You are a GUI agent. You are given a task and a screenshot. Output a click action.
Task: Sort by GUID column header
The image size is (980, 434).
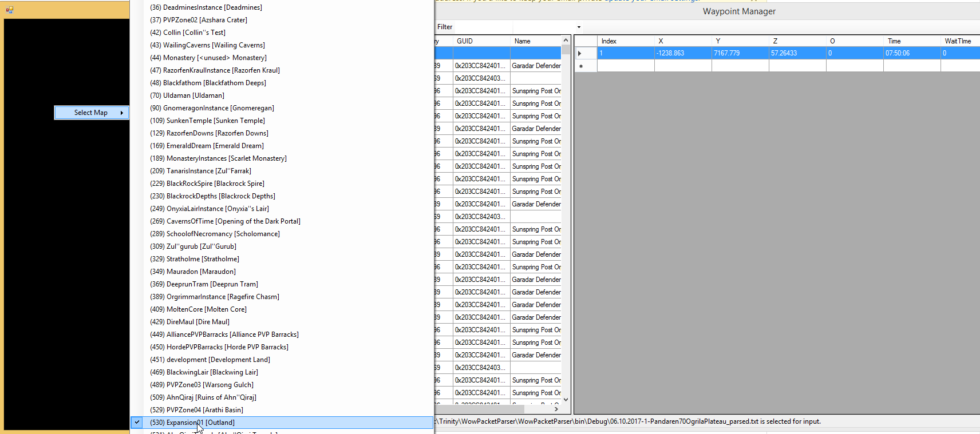click(481, 41)
